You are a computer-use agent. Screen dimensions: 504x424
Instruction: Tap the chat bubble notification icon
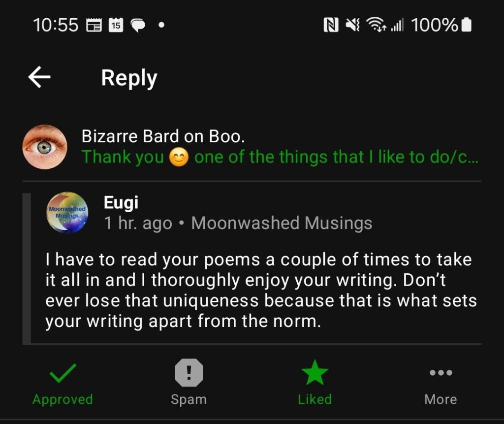pyautogui.click(x=137, y=25)
